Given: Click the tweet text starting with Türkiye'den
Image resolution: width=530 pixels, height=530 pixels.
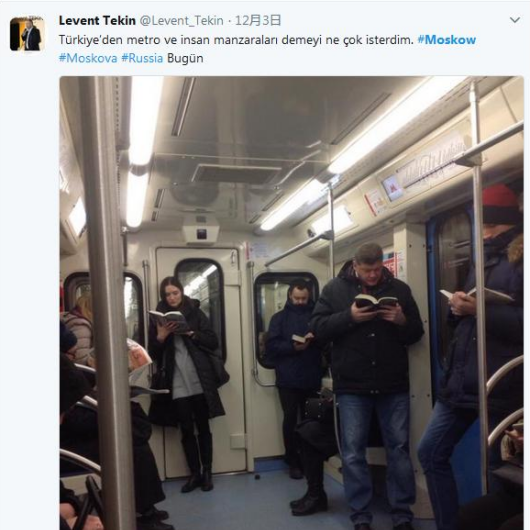Looking at the screenshot, I should [236, 40].
